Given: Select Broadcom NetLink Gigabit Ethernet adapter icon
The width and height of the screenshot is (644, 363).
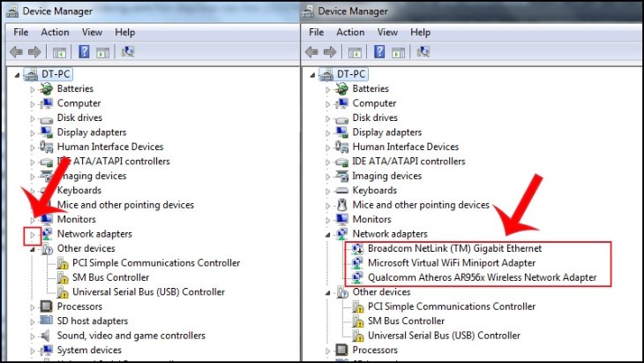Looking at the screenshot, I should coord(358,248).
